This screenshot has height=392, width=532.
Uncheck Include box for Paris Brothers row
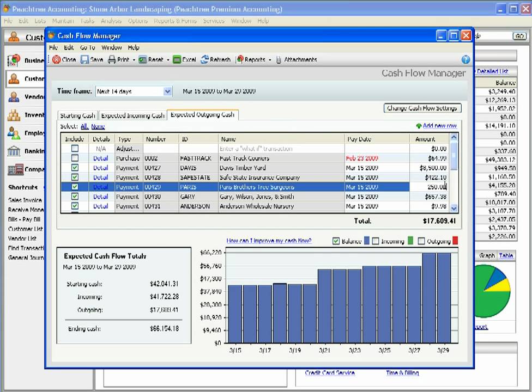[x=75, y=187]
